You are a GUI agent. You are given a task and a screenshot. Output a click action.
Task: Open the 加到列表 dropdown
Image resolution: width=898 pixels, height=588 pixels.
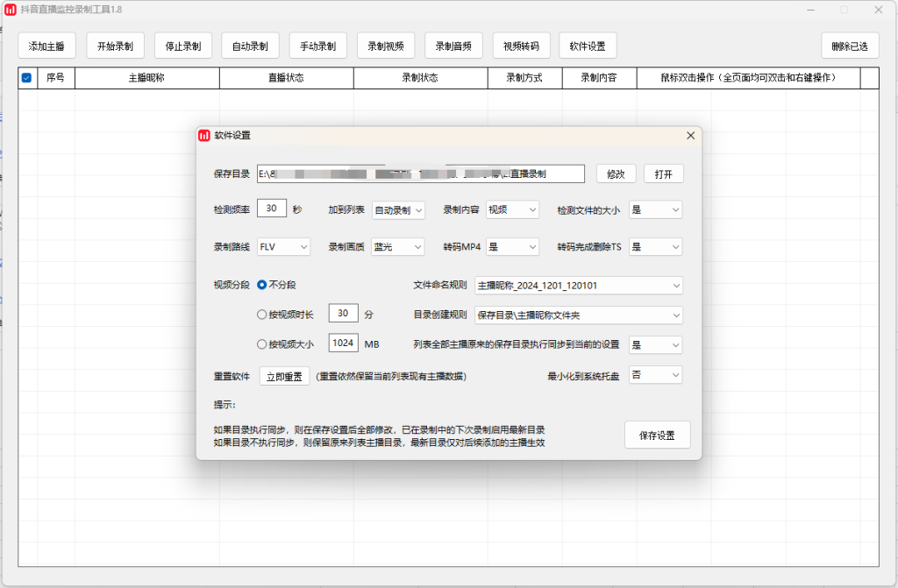tap(398, 210)
